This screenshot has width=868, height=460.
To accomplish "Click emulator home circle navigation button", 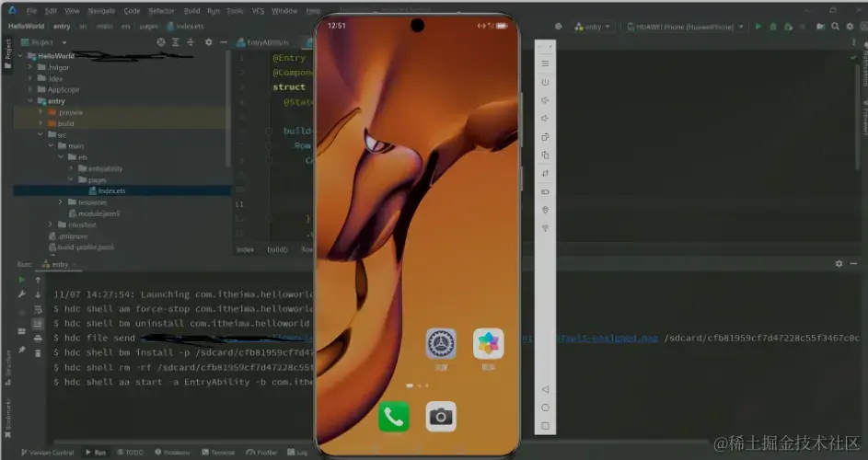I will coord(545,408).
